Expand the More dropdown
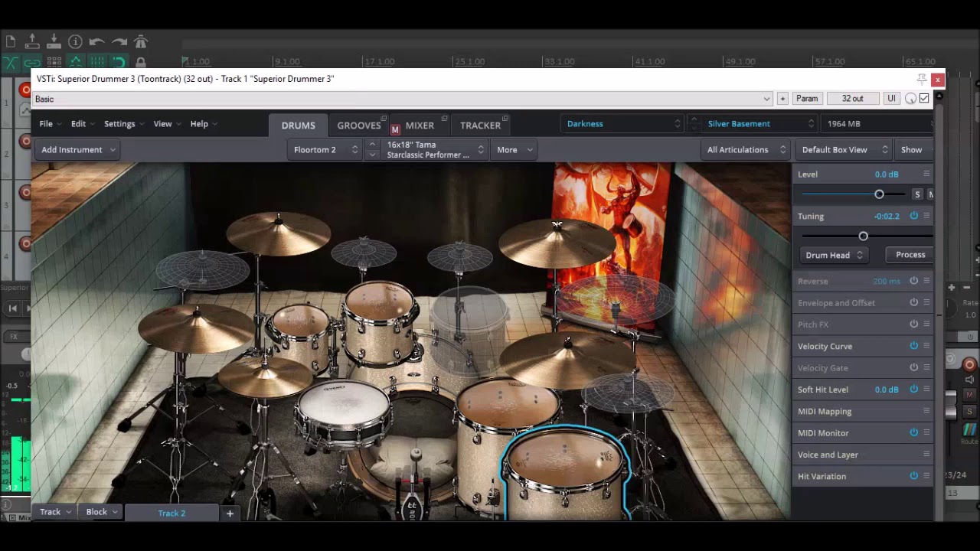Screen dimensions: 980x551 514,150
